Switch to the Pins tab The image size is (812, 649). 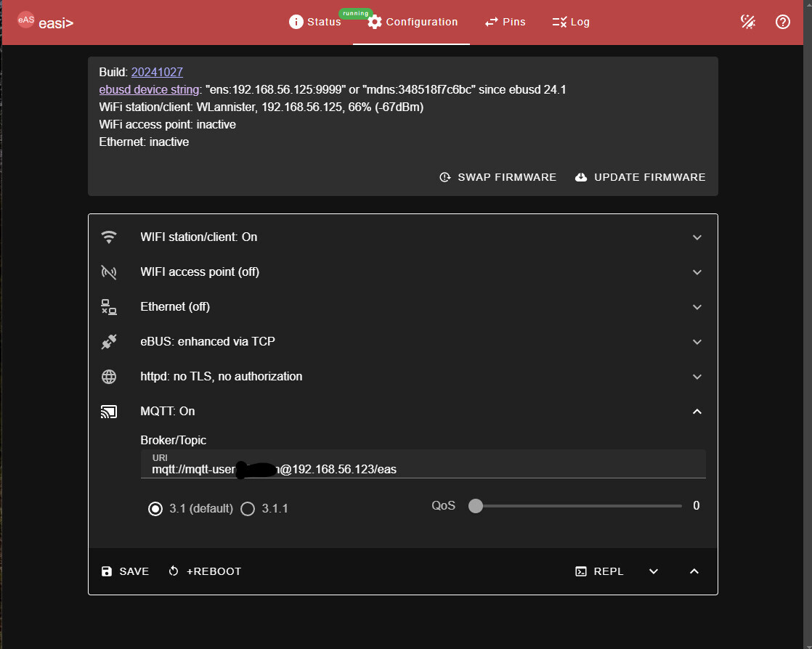tap(505, 22)
